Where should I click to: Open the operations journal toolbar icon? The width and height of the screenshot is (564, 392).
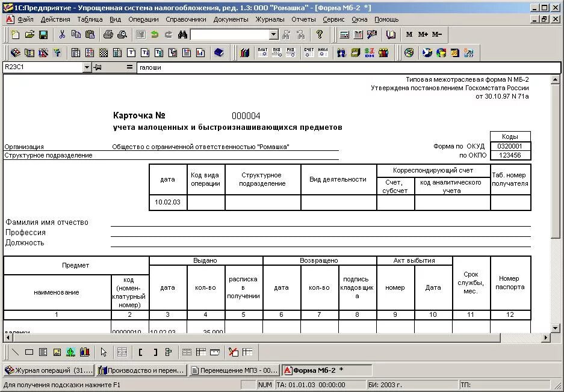pos(15,53)
